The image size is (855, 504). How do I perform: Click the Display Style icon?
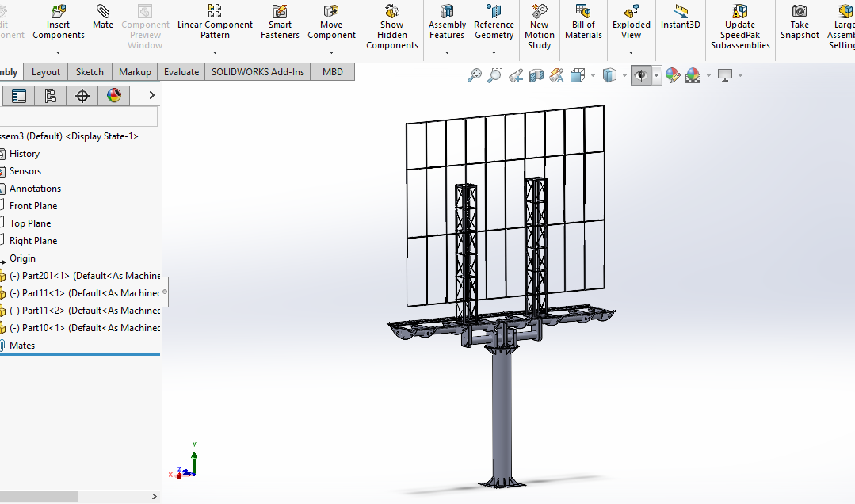click(609, 75)
